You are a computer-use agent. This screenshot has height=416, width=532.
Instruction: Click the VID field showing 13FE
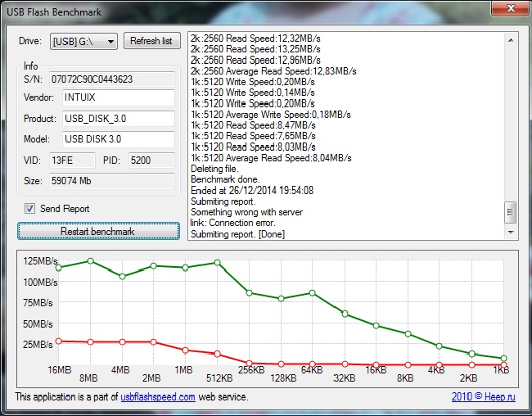pyautogui.click(x=73, y=160)
